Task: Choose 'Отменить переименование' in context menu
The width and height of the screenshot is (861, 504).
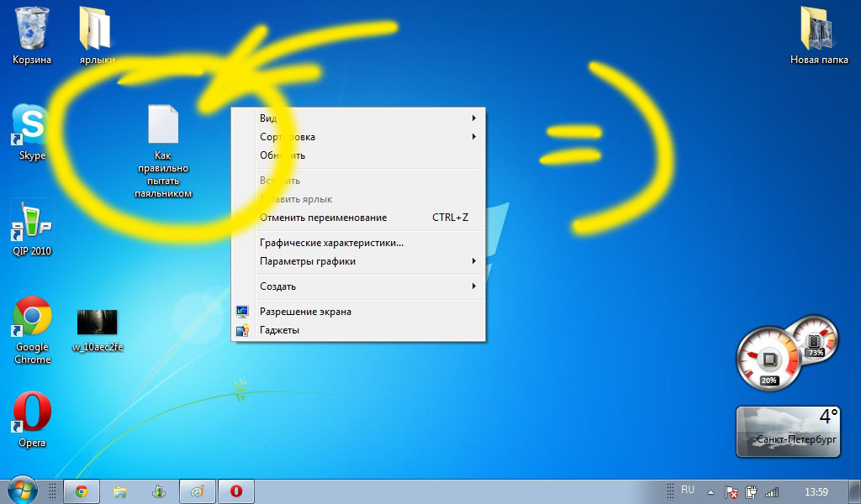Action: [x=362, y=218]
